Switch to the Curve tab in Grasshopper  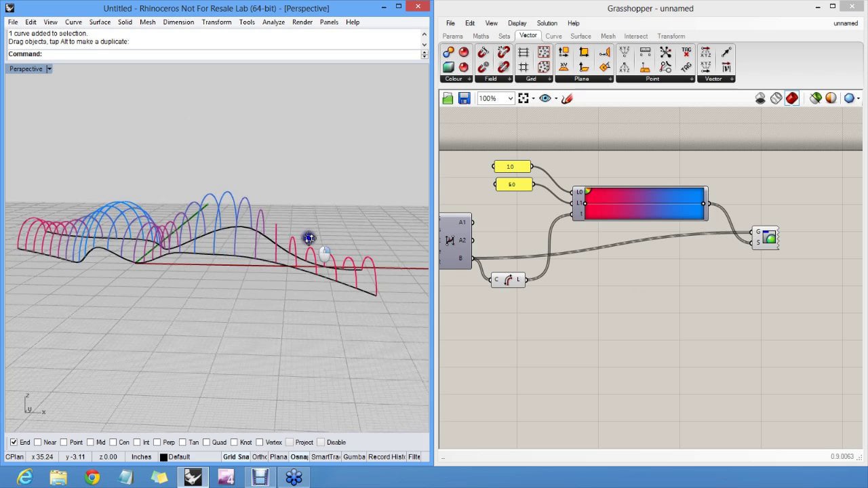[x=553, y=36]
